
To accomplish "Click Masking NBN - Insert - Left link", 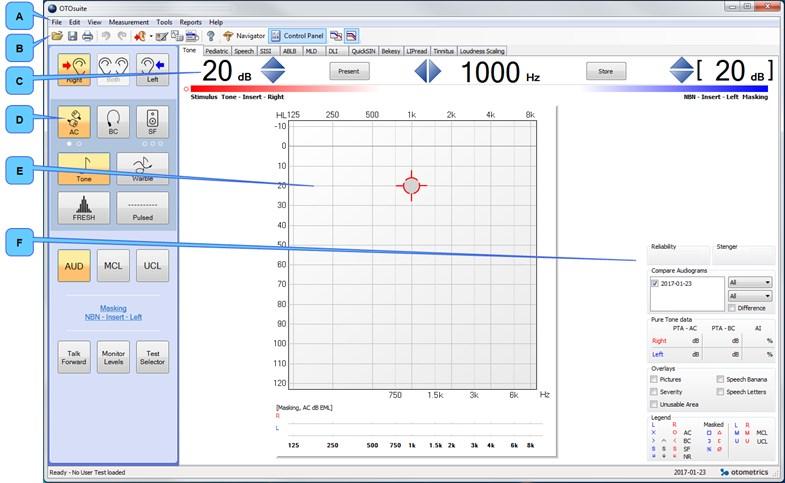I will [x=113, y=313].
